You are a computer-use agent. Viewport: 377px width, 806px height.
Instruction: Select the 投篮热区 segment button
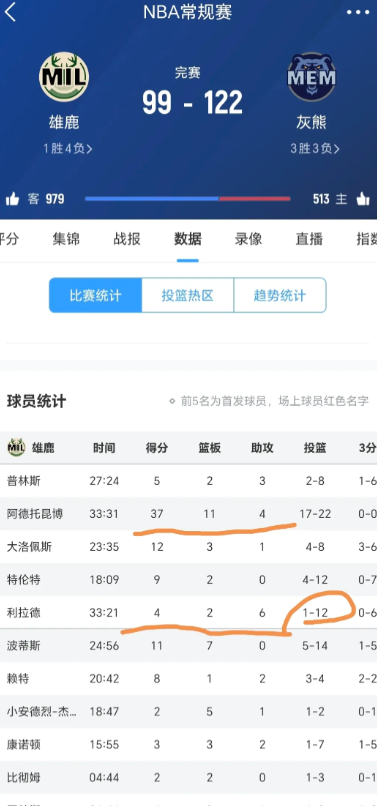(x=188, y=295)
